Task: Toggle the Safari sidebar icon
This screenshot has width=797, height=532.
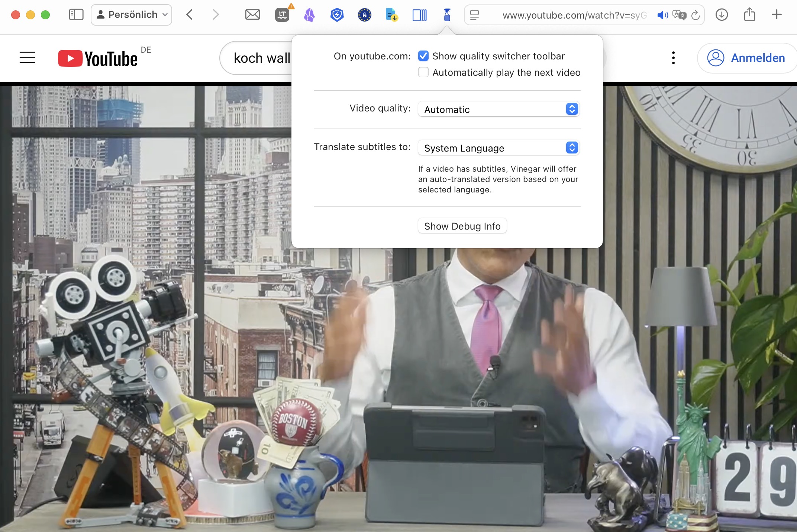Action: pos(76,15)
